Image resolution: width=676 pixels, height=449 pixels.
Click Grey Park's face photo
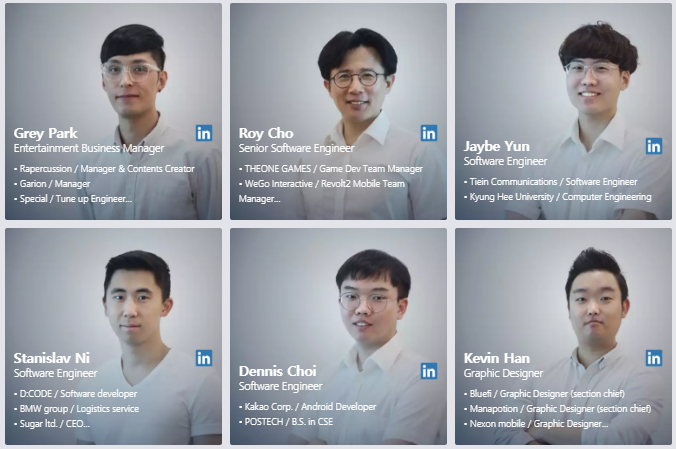click(132, 71)
